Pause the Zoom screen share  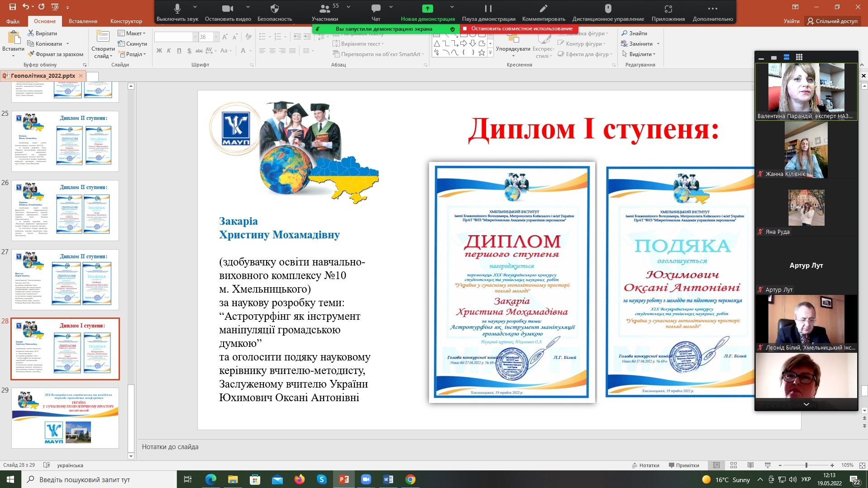click(488, 9)
